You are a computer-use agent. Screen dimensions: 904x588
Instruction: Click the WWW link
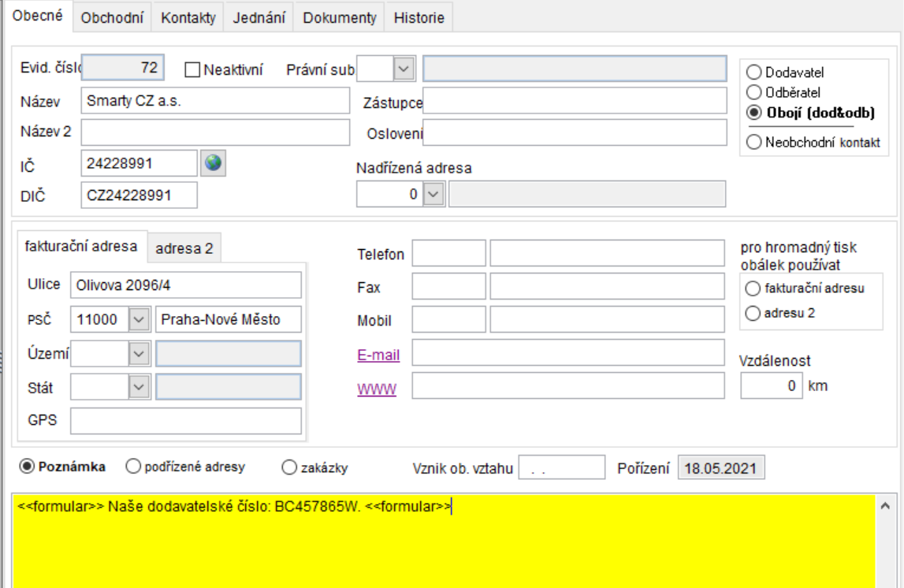coord(377,389)
